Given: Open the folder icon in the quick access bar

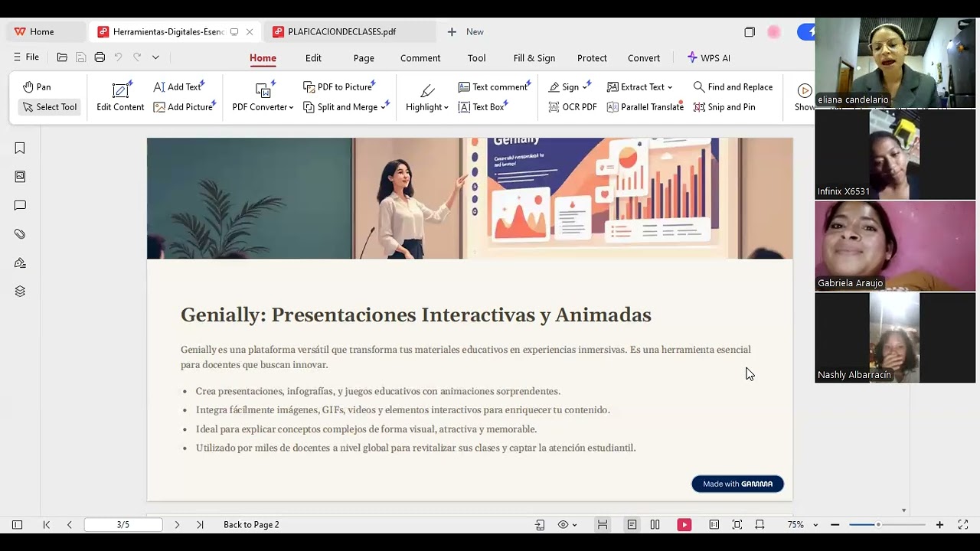Looking at the screenshot, I should click(62, 57).
